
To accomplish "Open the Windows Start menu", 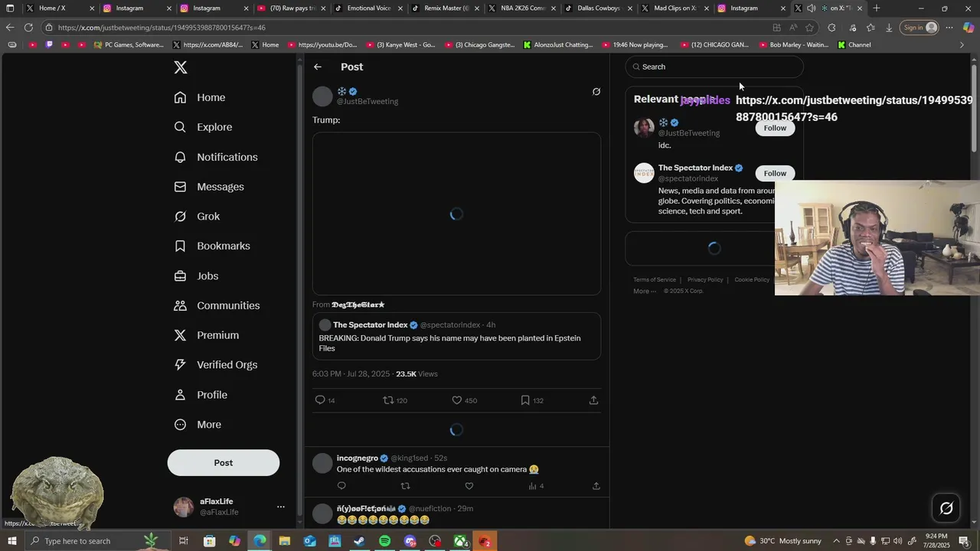I will coord(11,541).
